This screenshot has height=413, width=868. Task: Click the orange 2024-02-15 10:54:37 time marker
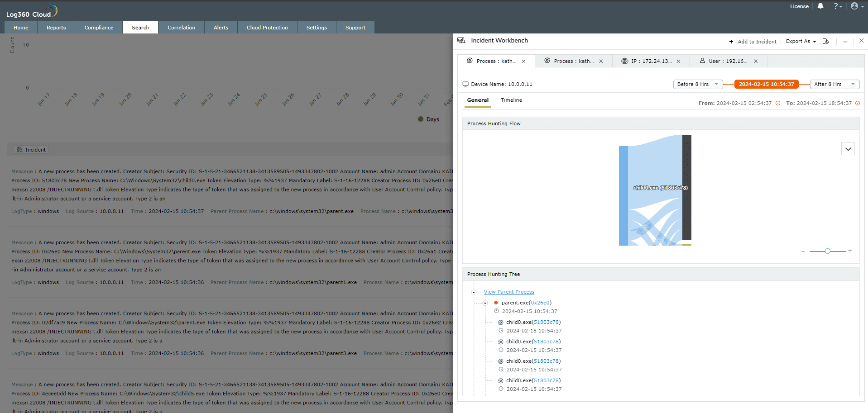[767, 84]
